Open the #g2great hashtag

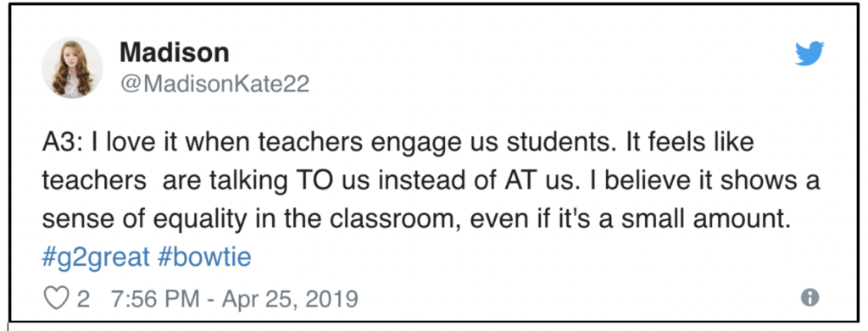96,258
